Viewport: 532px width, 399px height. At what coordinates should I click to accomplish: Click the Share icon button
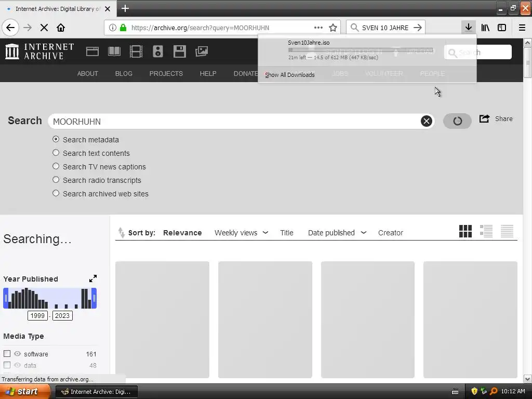[485, 119]
